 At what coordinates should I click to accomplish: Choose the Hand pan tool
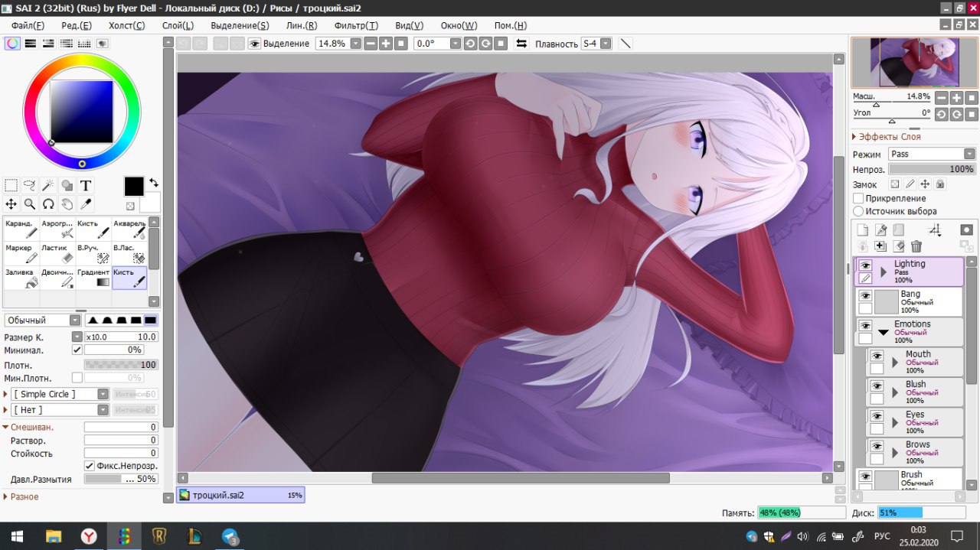[67, 203]
